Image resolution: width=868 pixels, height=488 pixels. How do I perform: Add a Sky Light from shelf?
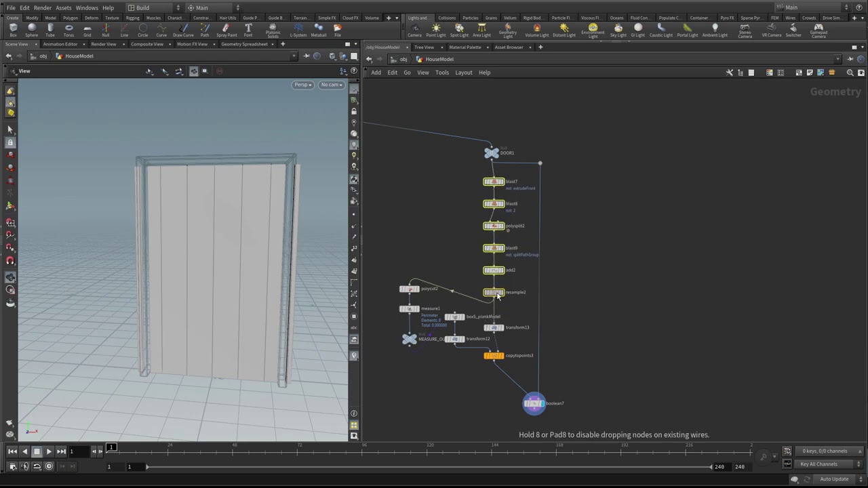click(x=618, y=30)
